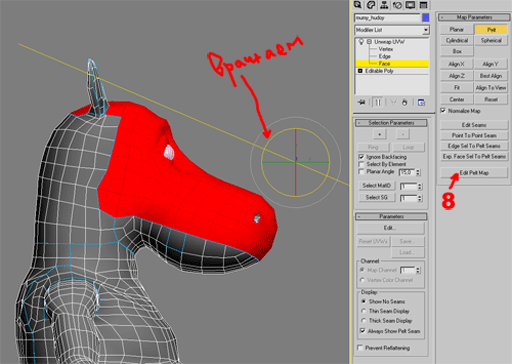Select Edge sub-object level in stack

tap(384, 56)
